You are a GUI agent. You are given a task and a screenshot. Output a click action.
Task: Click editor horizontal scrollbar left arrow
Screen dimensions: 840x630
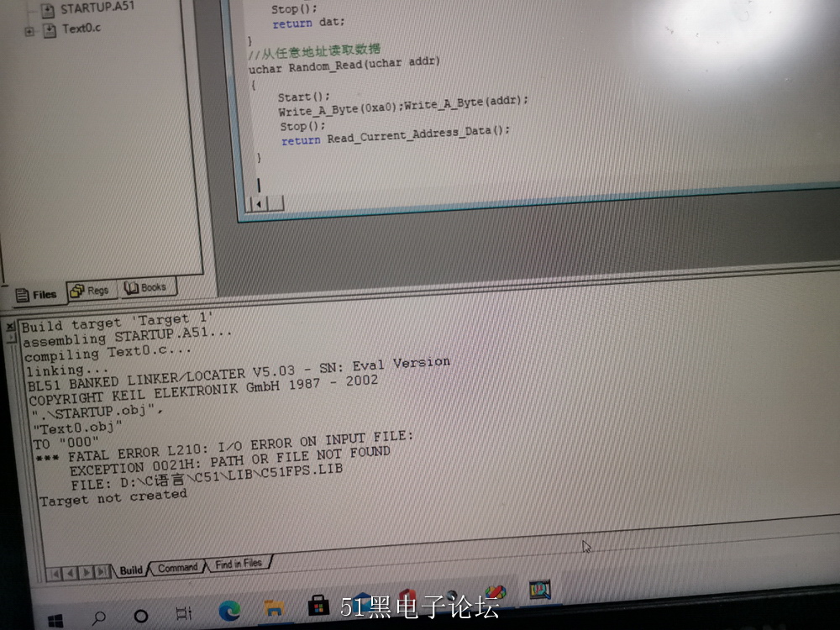pos(259,203)
